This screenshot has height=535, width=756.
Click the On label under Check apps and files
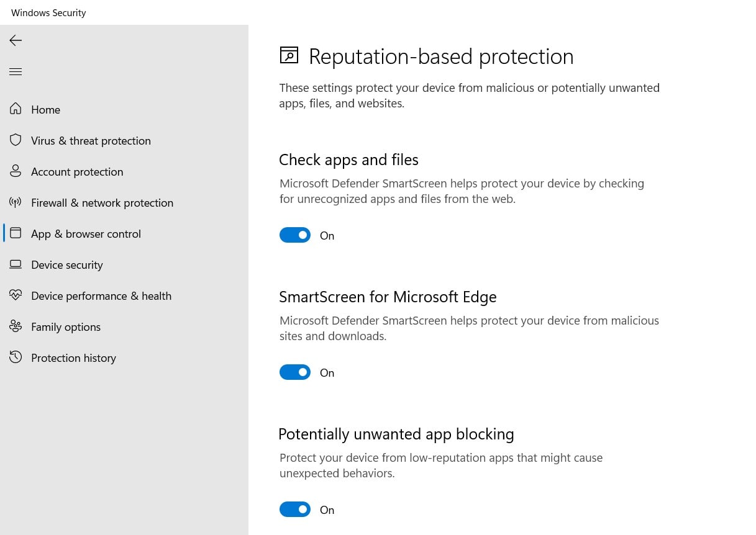327,236
